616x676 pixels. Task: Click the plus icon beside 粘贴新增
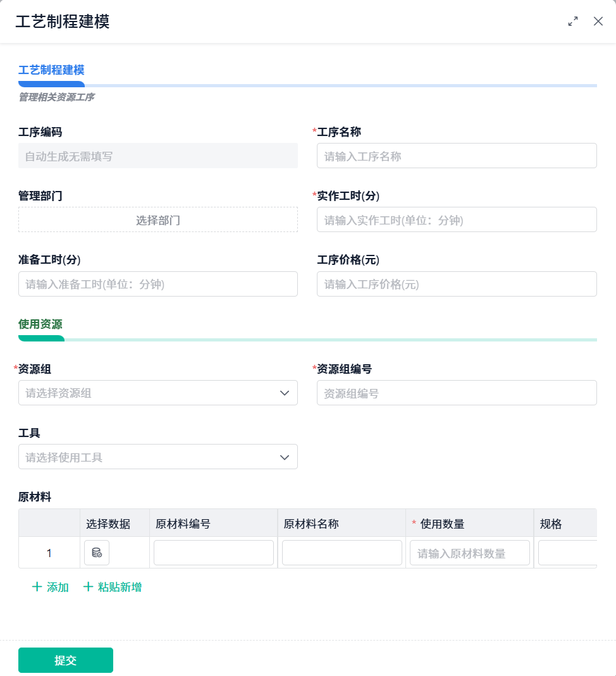pos(88,587)
